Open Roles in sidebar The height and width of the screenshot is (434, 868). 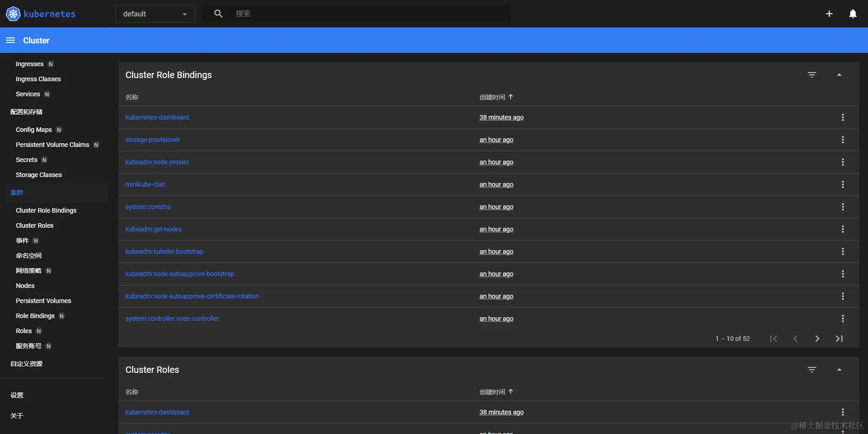[x=24, y=331]
